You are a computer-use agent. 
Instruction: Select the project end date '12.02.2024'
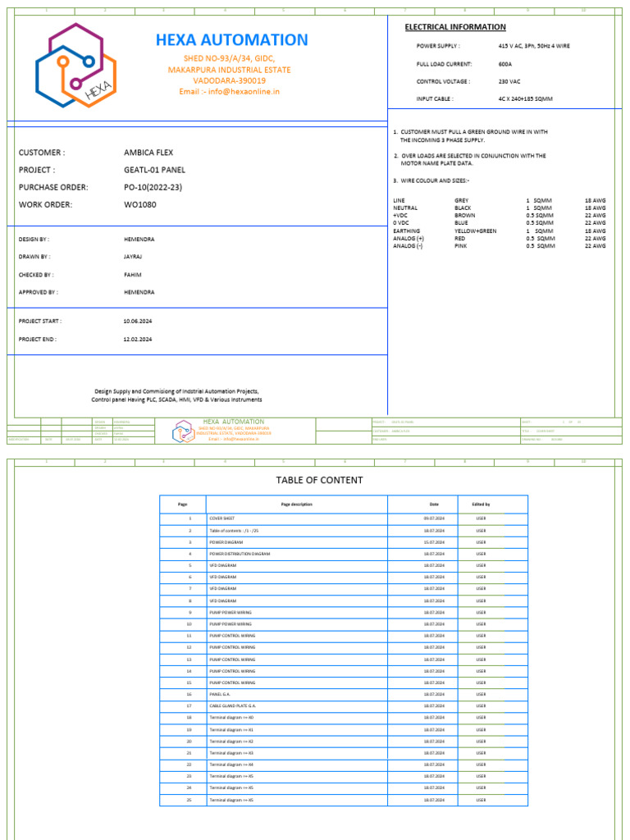coord(138,340)
